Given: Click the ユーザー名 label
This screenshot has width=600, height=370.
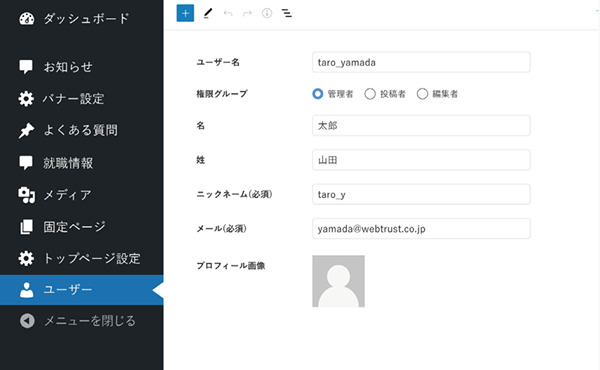Looking at the screenshot, I should (218, 62).
